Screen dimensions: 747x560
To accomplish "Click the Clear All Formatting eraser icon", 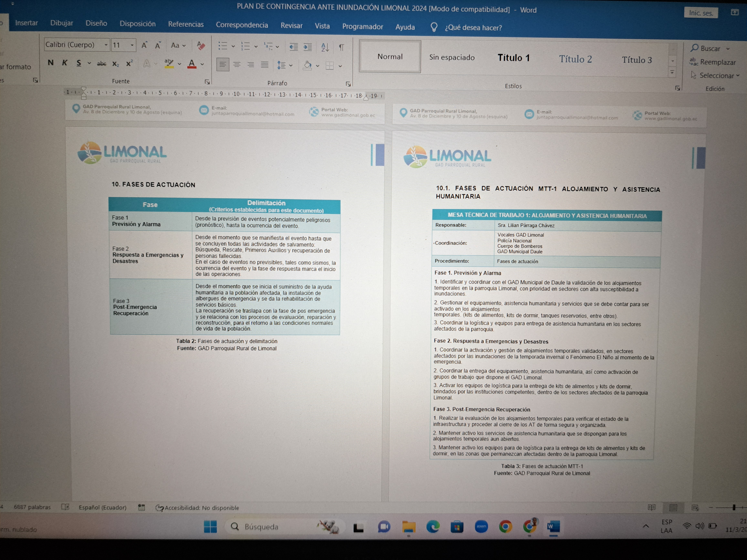I will click(x=201, y=46).
